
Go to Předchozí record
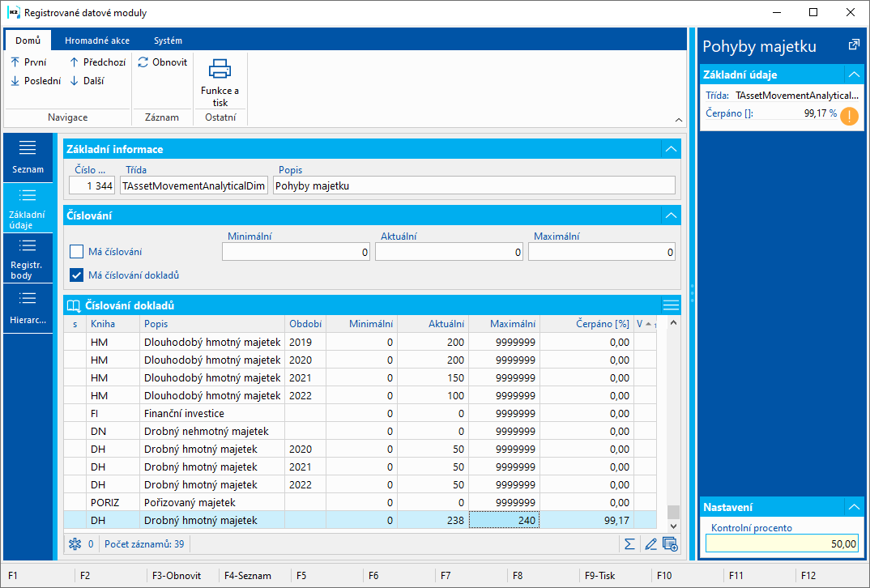coord(97,62)
